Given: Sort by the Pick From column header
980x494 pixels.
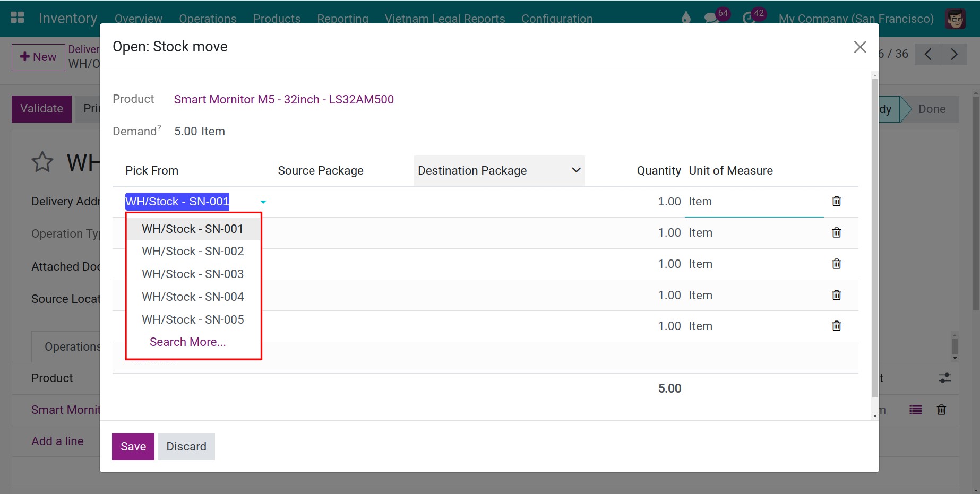Looking at the screenshot, I should (x=152, y=170).
